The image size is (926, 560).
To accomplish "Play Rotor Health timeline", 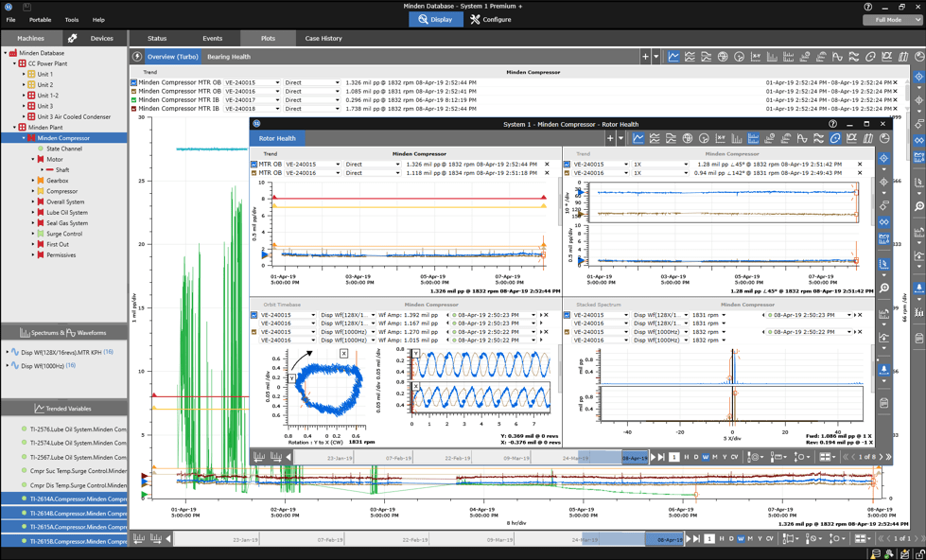I will (x=654, y=457).
